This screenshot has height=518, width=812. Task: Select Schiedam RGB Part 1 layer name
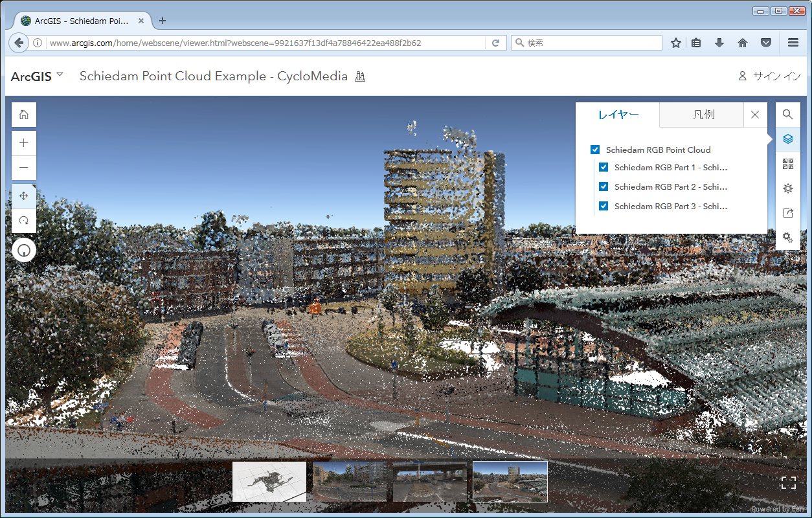pyautogui.click(x=671, y=167)
